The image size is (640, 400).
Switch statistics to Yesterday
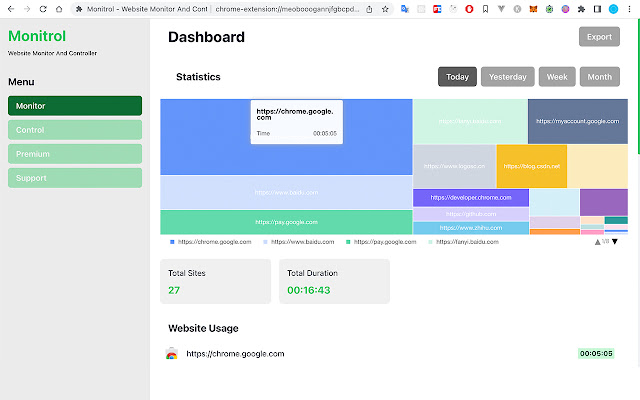[x=508, y=77]
